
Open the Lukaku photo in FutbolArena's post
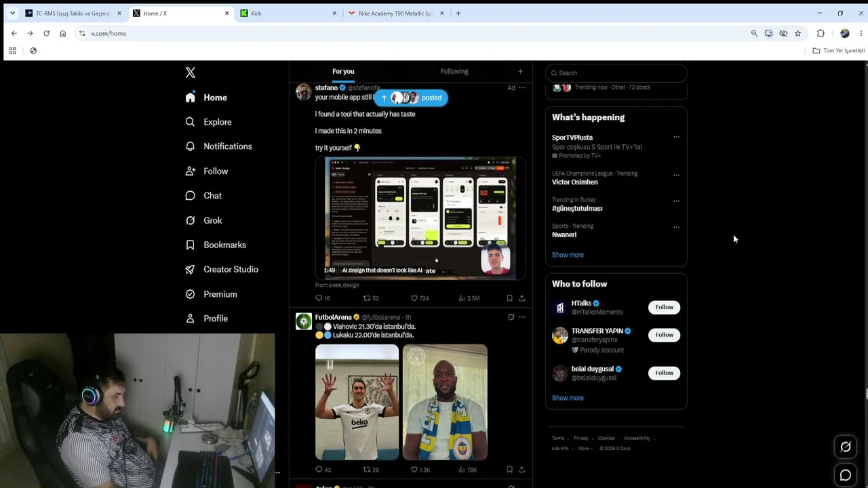[445, 402]
